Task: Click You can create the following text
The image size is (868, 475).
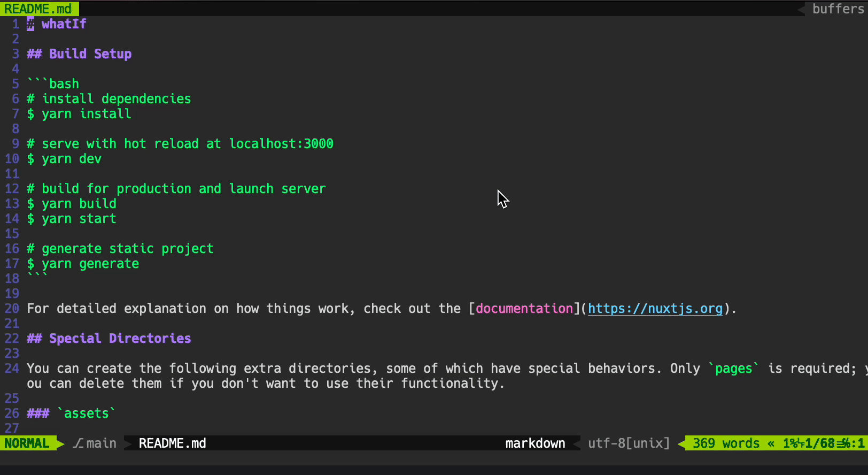Action: [131, 369]
